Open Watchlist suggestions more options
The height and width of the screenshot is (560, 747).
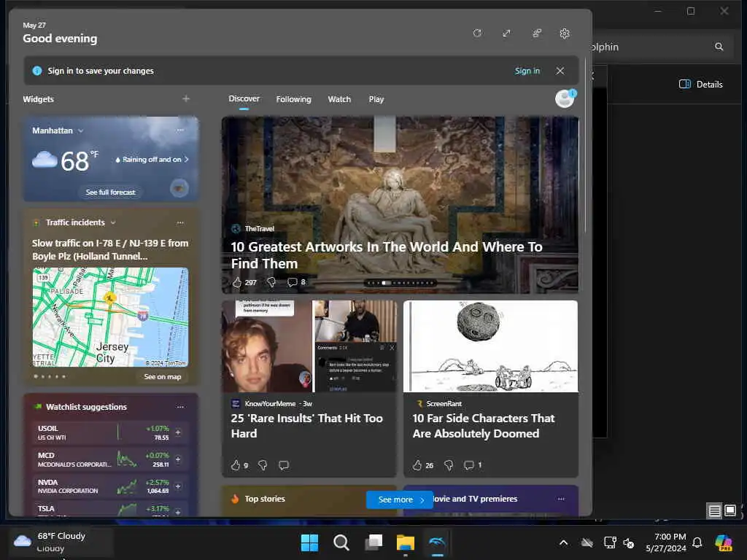pos(180,407)
